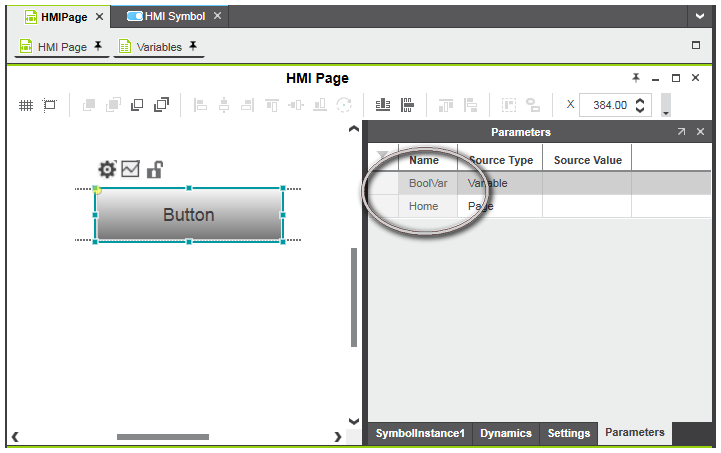721x453 pixels.
Task: Click the dynamics chart icon above button
Action: [x=130, y=170]
